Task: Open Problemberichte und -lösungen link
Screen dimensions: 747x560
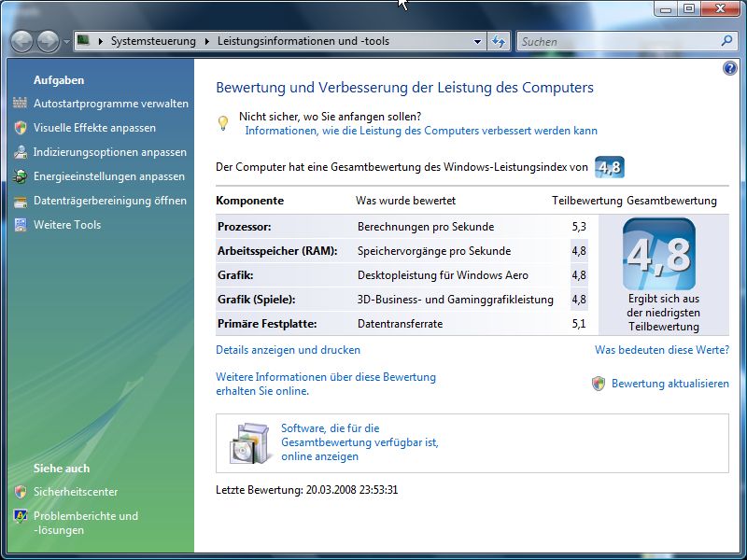Action: [86, 523]
